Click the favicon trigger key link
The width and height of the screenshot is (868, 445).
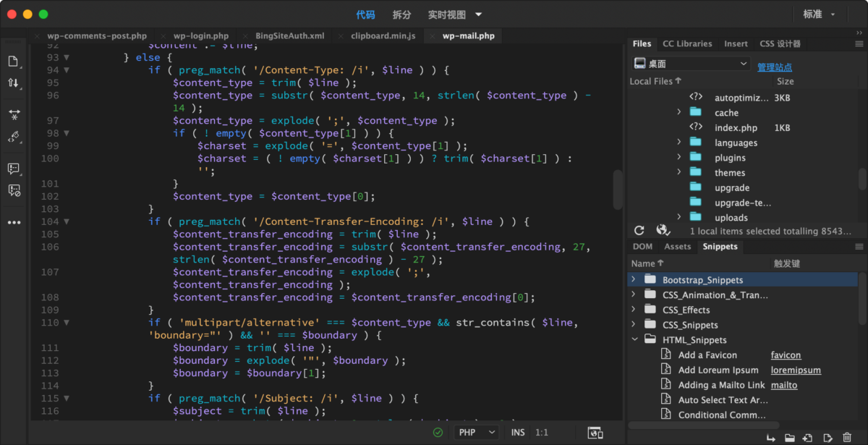coord(786,355)
